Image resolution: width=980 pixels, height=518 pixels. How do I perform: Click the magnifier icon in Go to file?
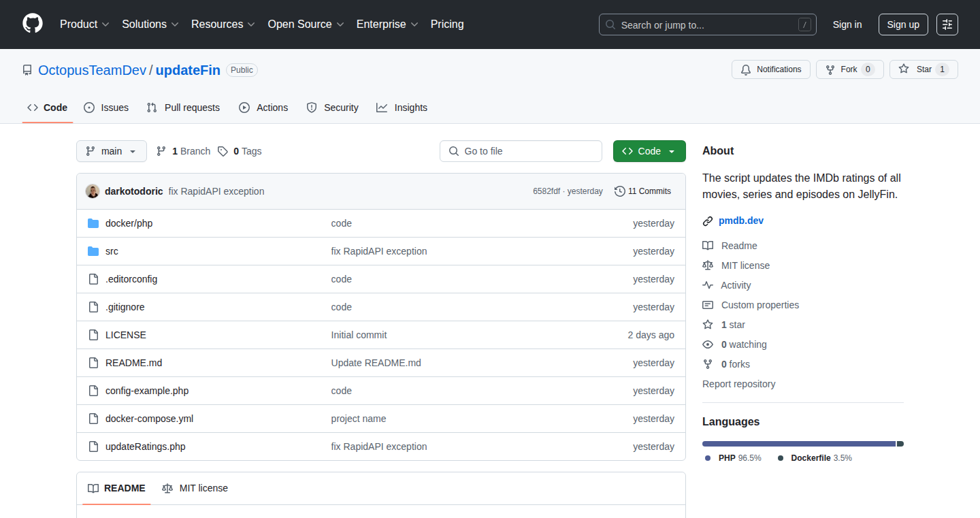coord(454,151)
